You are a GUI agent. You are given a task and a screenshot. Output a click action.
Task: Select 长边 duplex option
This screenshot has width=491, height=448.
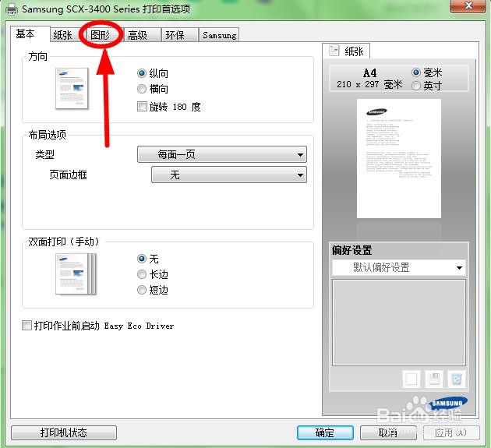[x=142, y=274]
